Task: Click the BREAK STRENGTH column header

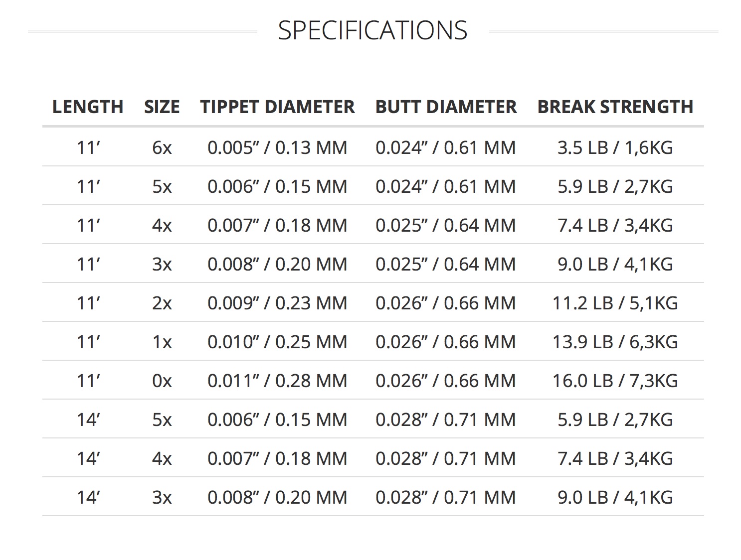Action: 615,107
